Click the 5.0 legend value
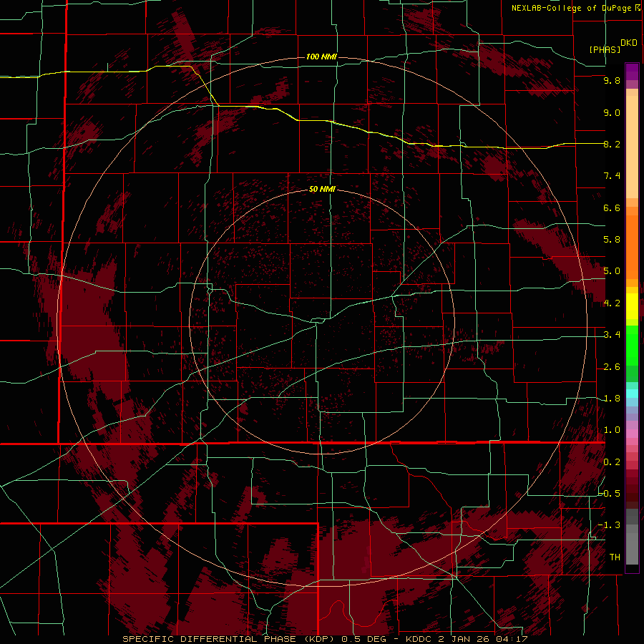Image resolution: width=644 pixels, height=644 pixels. 612,271
